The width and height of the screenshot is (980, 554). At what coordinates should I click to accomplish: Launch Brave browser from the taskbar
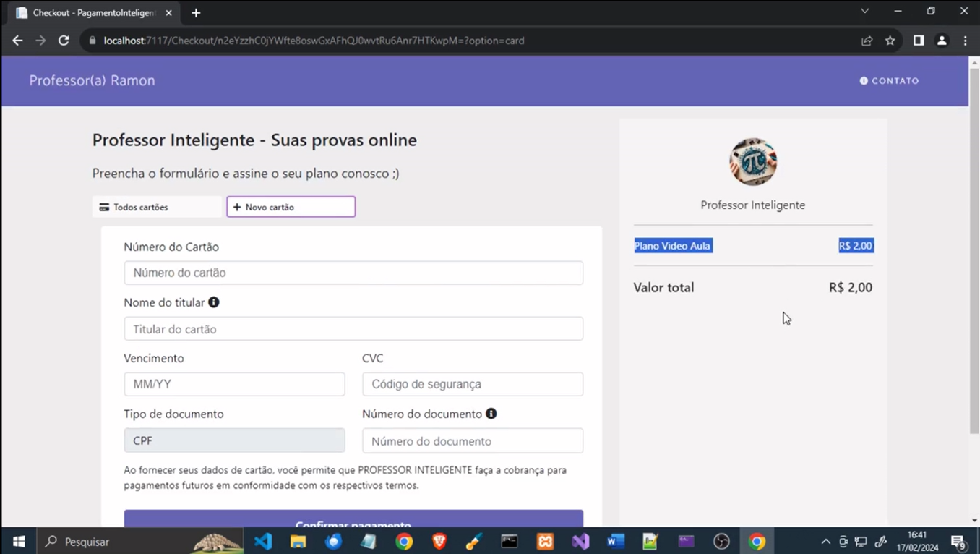tap(439, 541)
